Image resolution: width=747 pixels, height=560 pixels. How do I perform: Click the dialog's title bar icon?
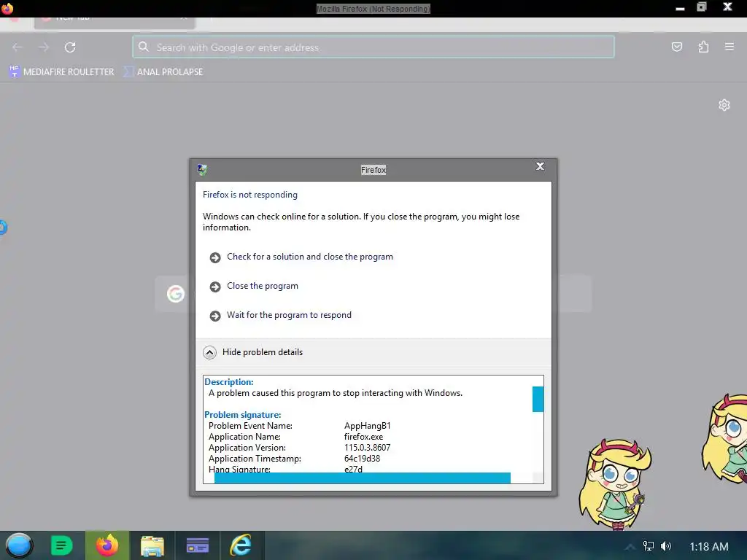(x=202, y=169)
